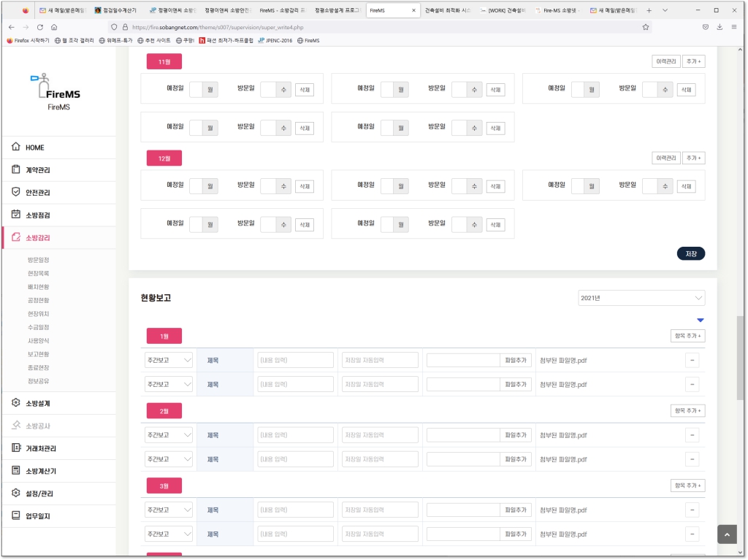
Task: Expand first 주간보고 dropdown under 1월
Action: click(169, 360)
